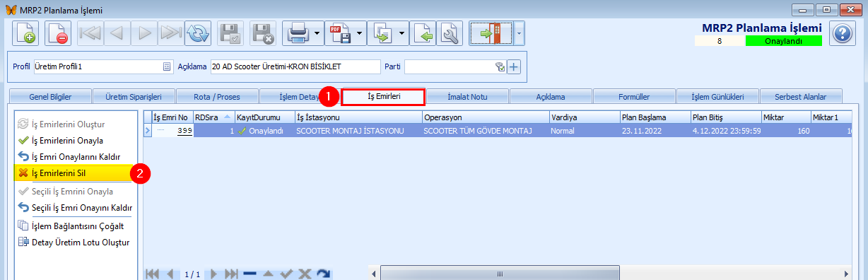Click the new record icon with green plus
This screenshot has width=868, height=280.
25,33
